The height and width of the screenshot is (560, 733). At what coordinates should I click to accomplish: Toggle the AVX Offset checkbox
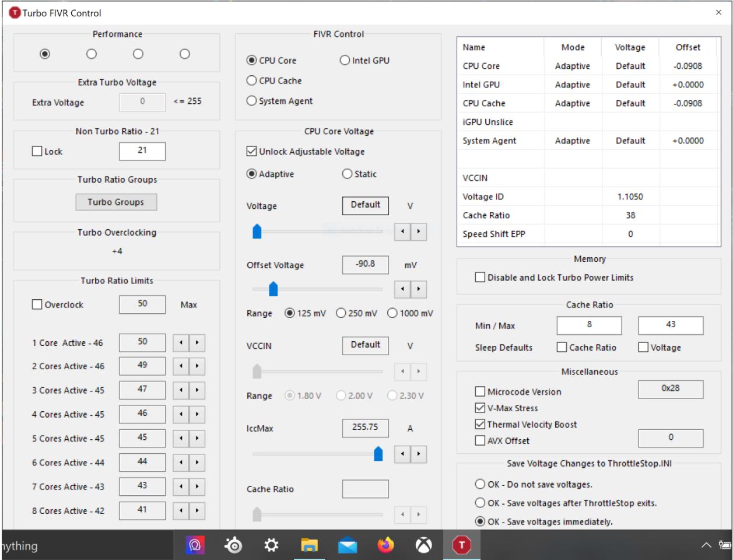click(x=480, y=441)
